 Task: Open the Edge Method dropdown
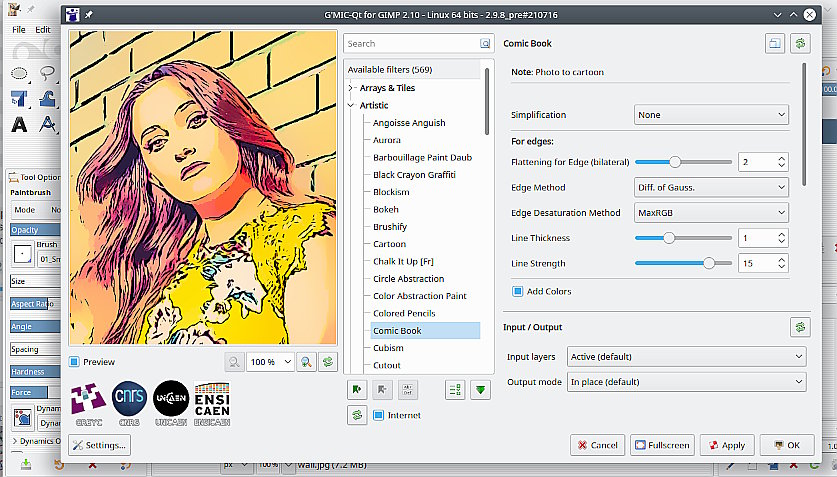click(711, 187)
